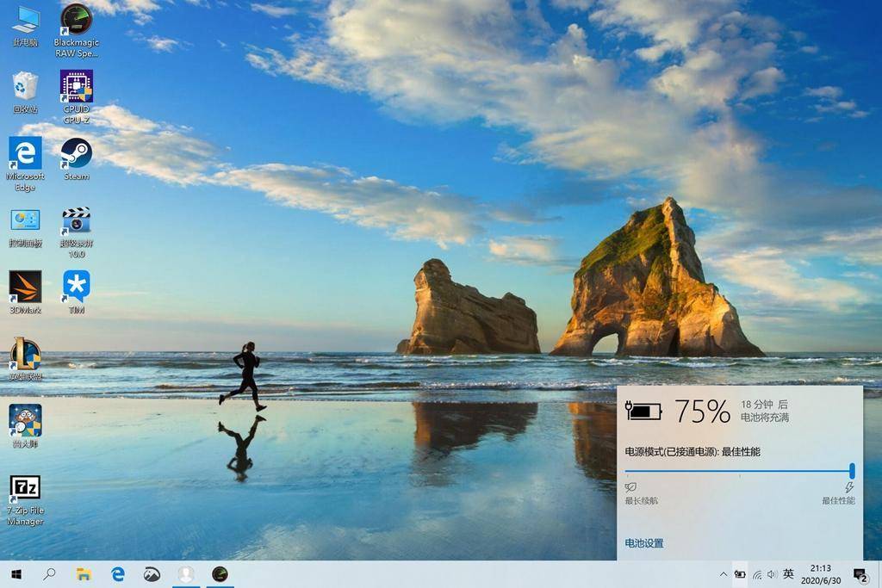The width and height of the screenshot is (882, 588).
Task: Open the Start menu
Action: (x=16, y=574)
